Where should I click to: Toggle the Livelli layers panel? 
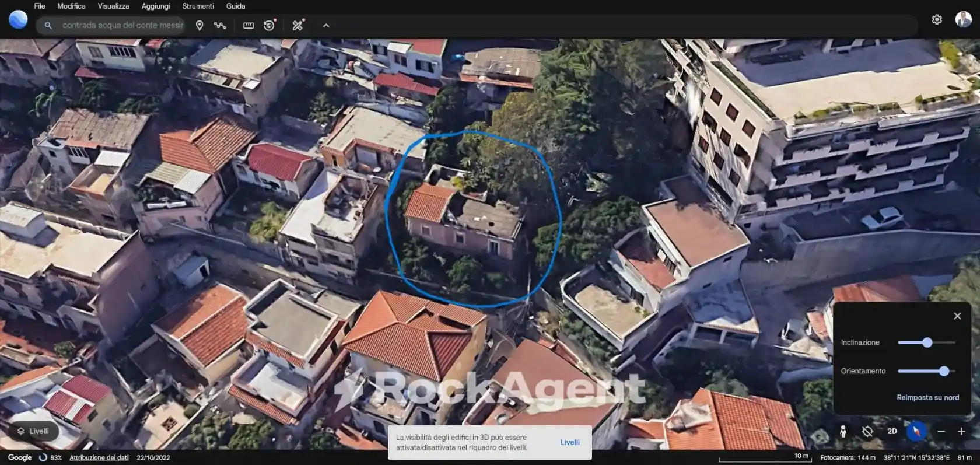pyautogui.click(x=33, y=431)
